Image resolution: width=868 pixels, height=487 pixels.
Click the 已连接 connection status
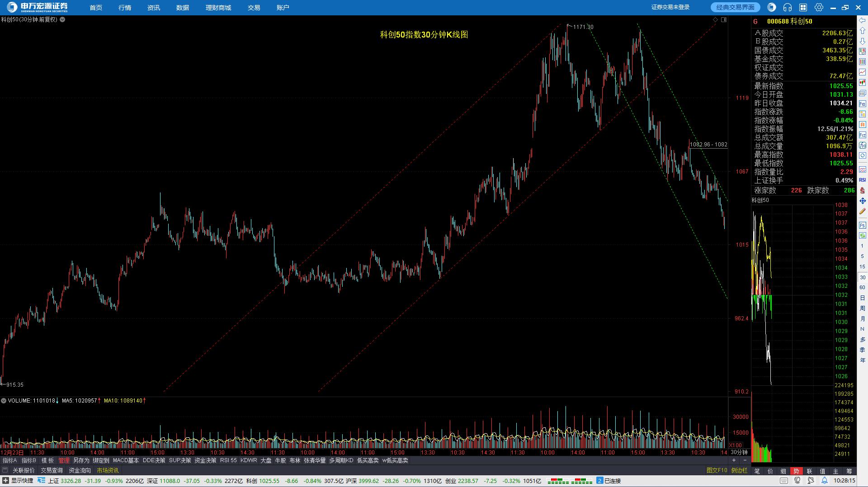[x=613, y=481]
